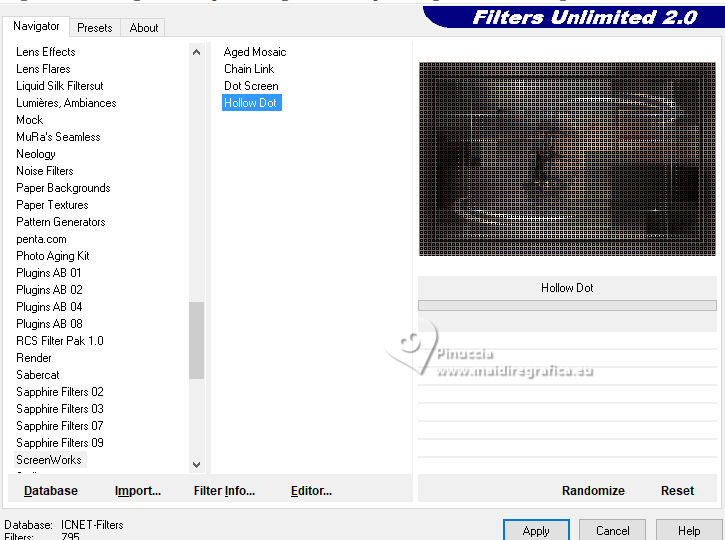Click the category list scroll down arrow
Screen dimensions: 725x540
pos(197,465)
